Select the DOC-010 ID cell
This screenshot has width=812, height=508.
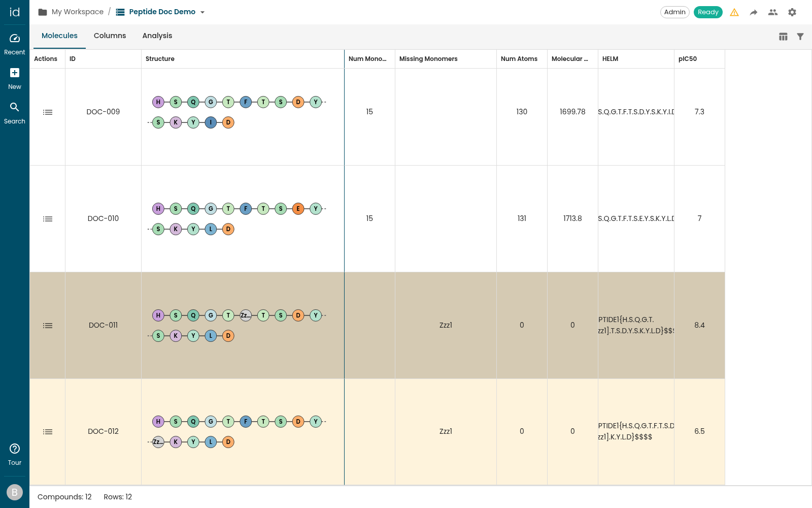click(104, 218)
